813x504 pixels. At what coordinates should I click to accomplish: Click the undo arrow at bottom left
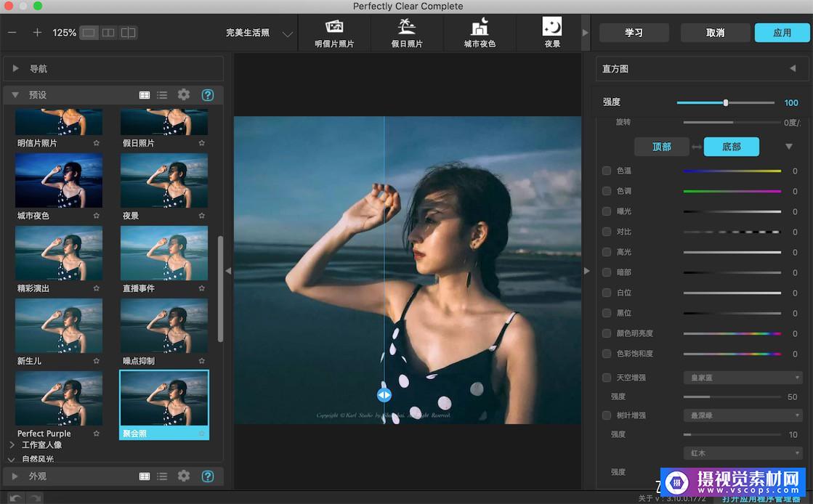pyautogui.click(x=15, y=497)
